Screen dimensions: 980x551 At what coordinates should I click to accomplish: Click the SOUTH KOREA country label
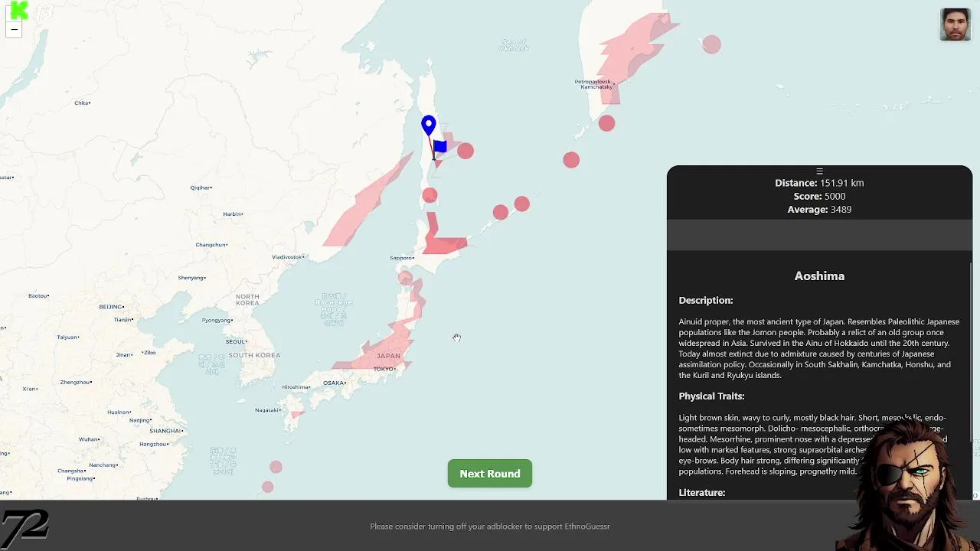coord(254,355)
